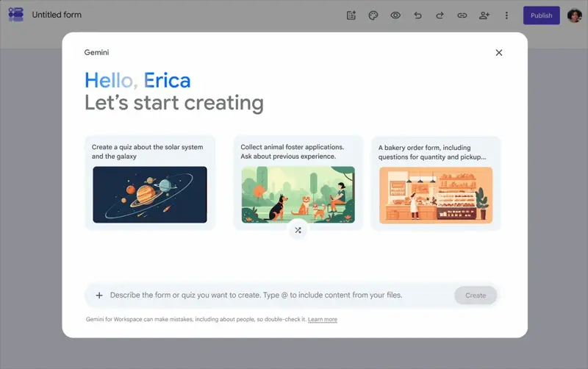Close the Gemini dialog
Screen dimensions: 588x369
point(499,52)
